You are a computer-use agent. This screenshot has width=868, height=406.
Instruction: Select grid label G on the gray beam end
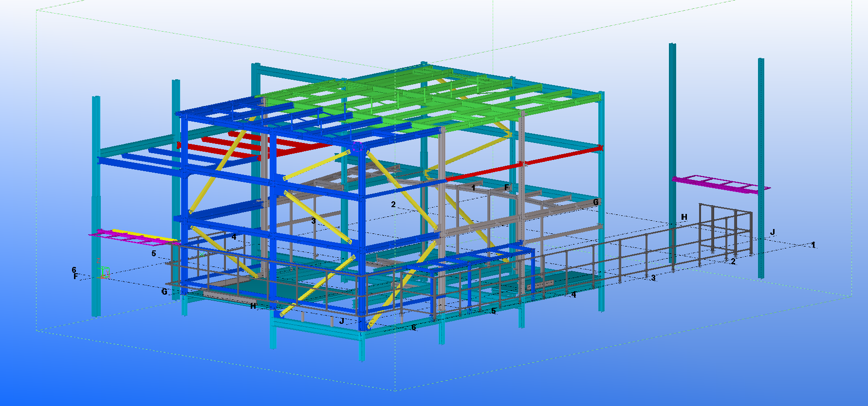[596, 202]
